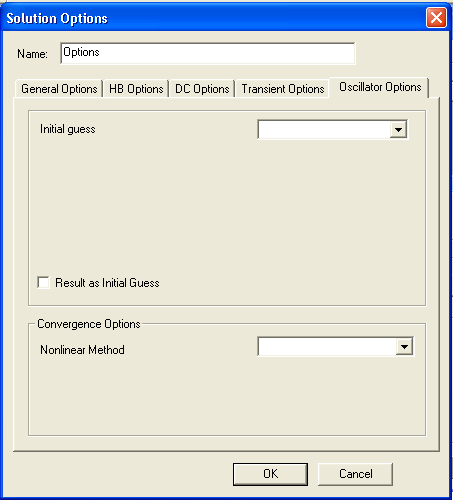This screenshot has height=500, width=453.
Task: Confirm settings with the OK button
Action: click(270, 474)
